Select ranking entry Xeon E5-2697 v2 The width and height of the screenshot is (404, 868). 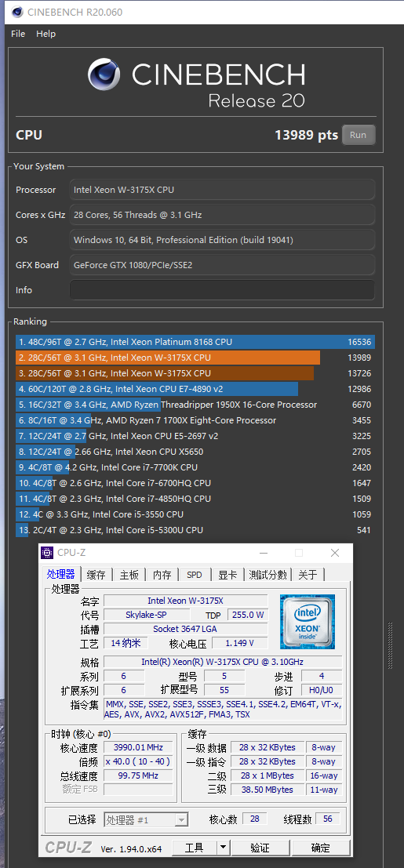click(195, 436)
